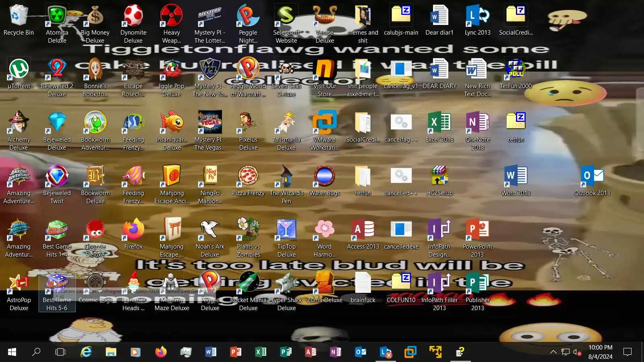Launch Venice Deluxe
Image resolution: width=644 pixels, height=362 pixels.
(324, 24)
